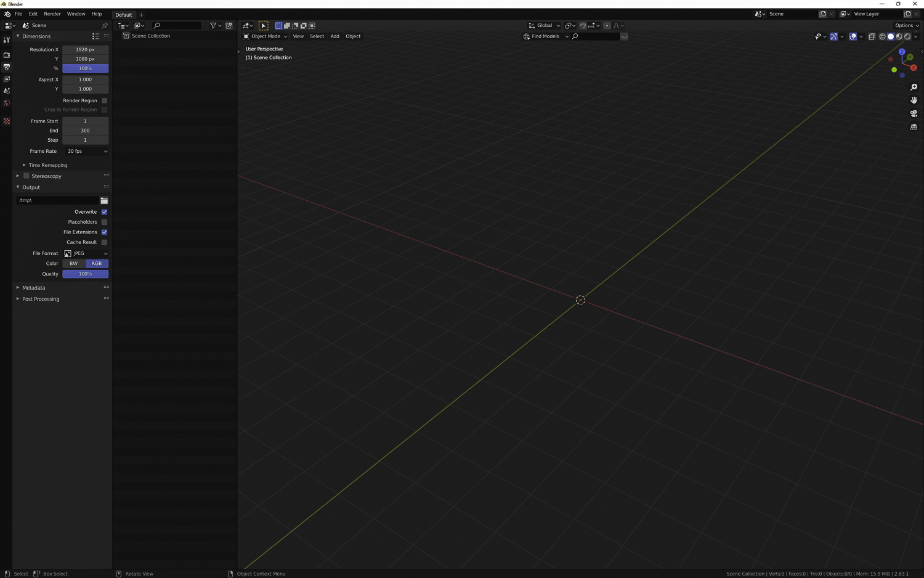
Task: Enable the Placeholders checkbox
Action: tap(104, 222)
